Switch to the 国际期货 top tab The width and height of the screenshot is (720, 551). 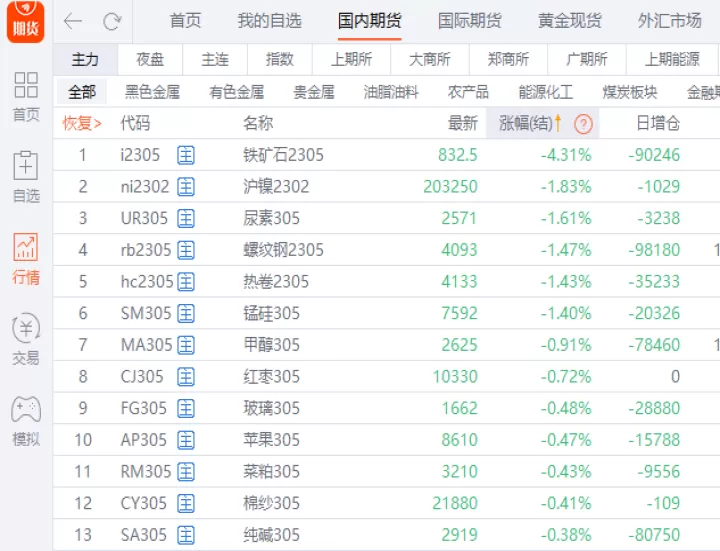click(470, 21)
